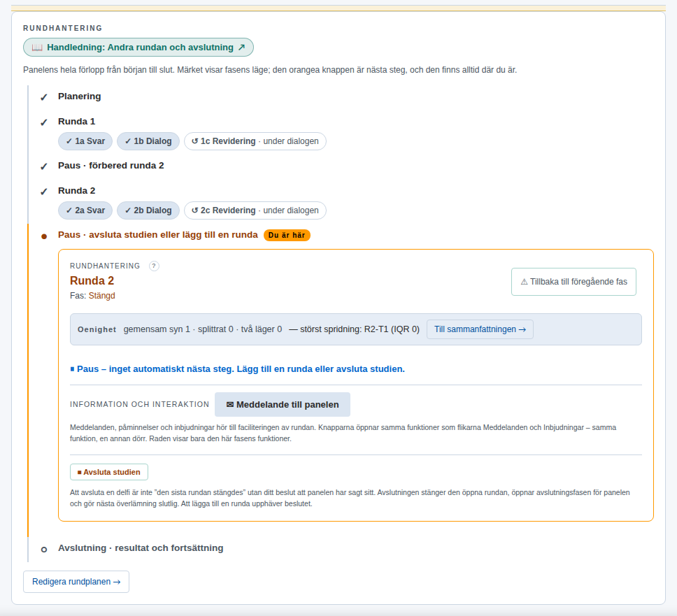Image resolution: width=677 pixels, height=616 pixels.
Task: Open the Paus · förbered runda 2 step
Action: tap(111, 166)
